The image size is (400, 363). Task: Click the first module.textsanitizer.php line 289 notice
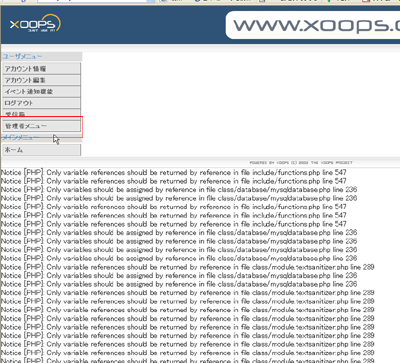click(188, 267)
